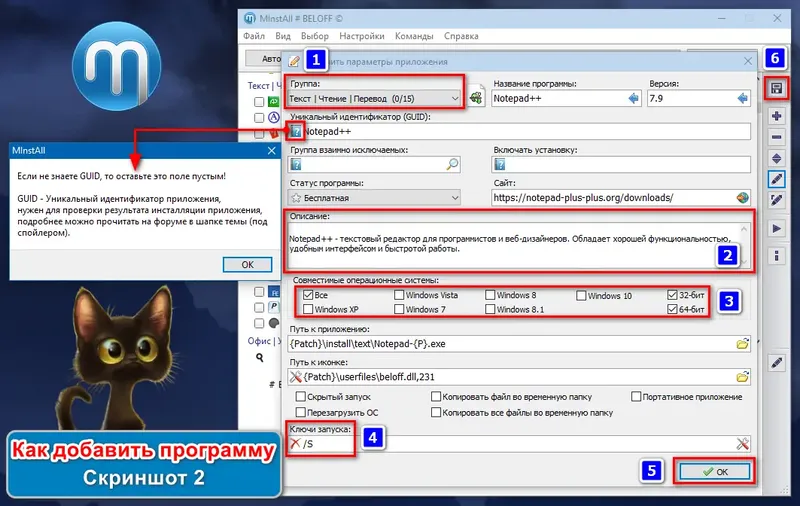
Task: Click the magnifier icon in main window list
Action: 260,358
